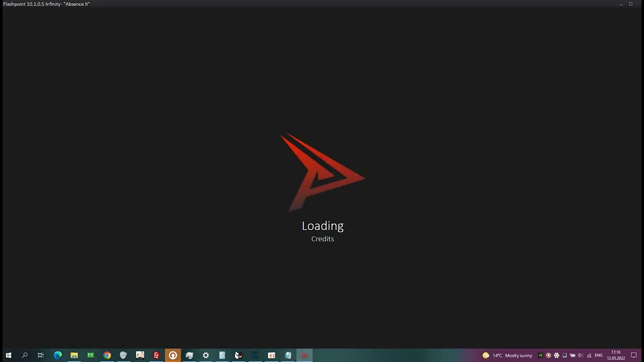Open red circle recording tray icon
The image size is (644, 362).
point(548,355)
